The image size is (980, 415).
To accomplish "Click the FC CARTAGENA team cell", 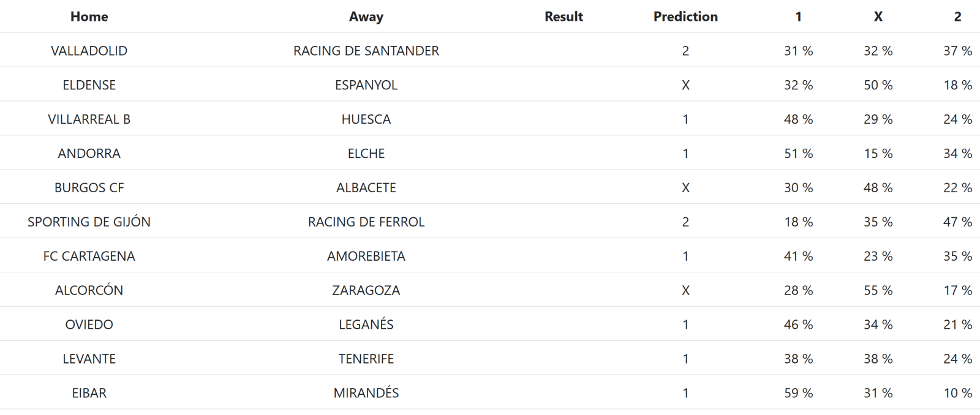I will click(x=89, y=256).
